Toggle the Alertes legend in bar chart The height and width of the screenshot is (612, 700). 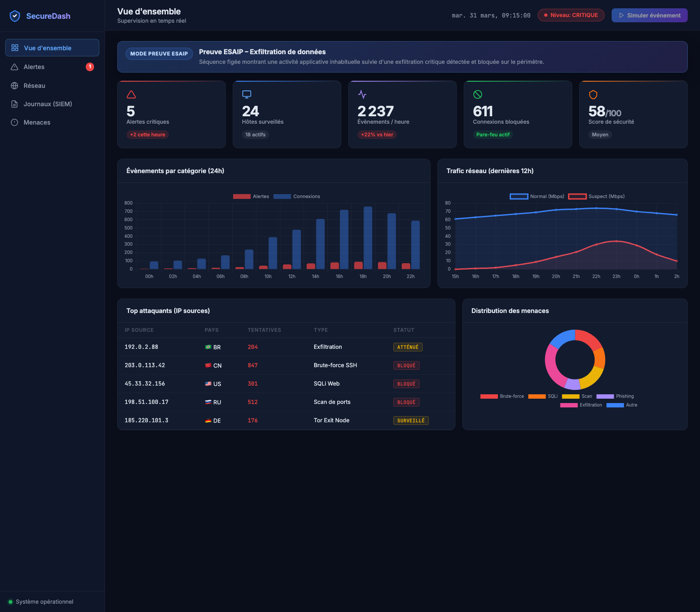coord(251,196)
